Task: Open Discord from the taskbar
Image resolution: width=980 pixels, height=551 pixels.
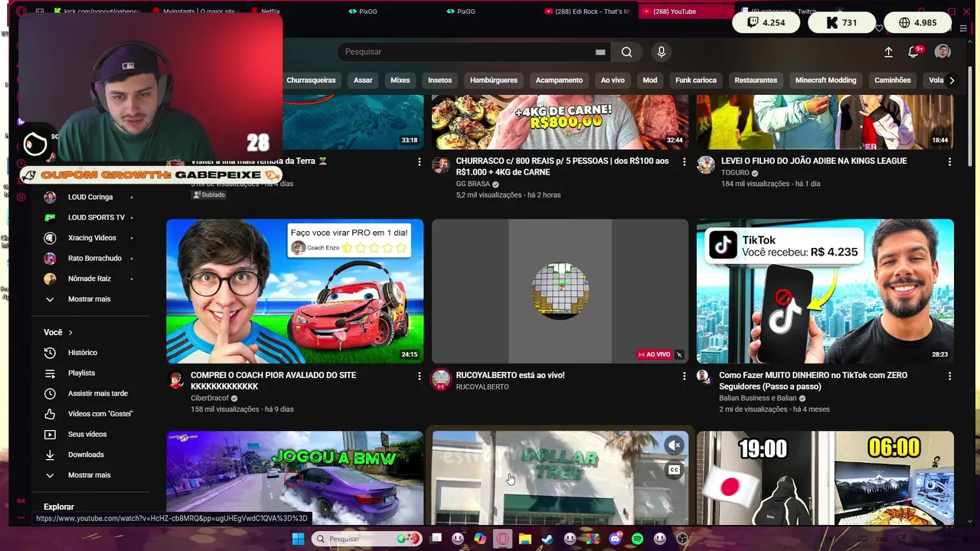Action: click(x=616, y=539)
